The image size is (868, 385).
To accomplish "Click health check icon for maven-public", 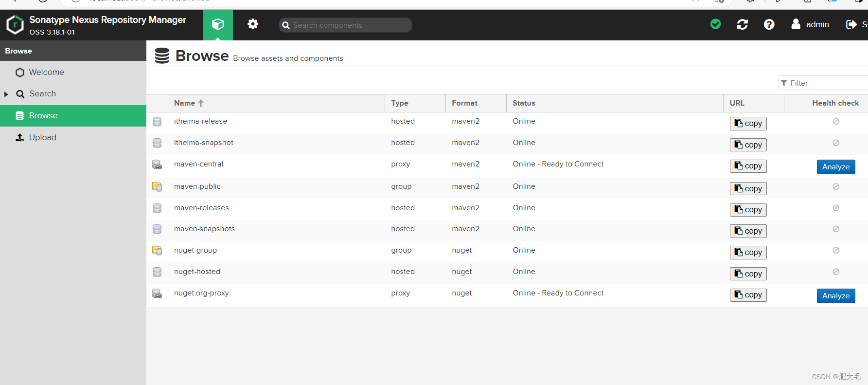I will [x=836, y=186].
